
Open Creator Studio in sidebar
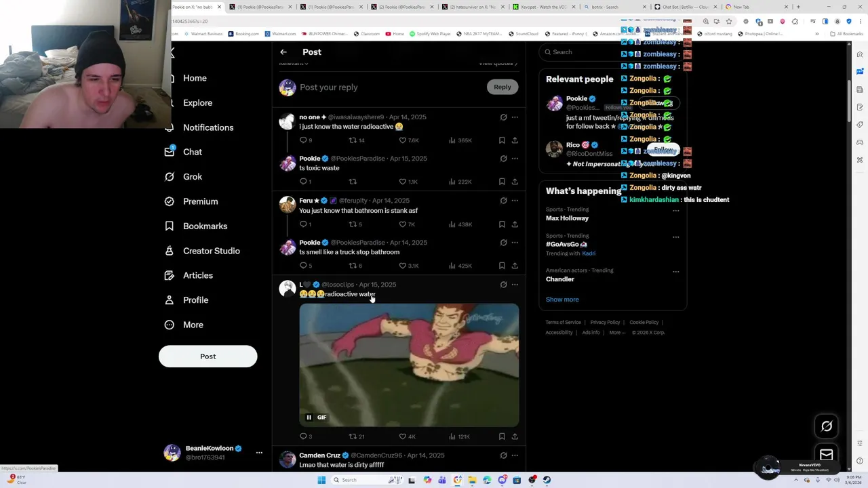pos(201,251)
